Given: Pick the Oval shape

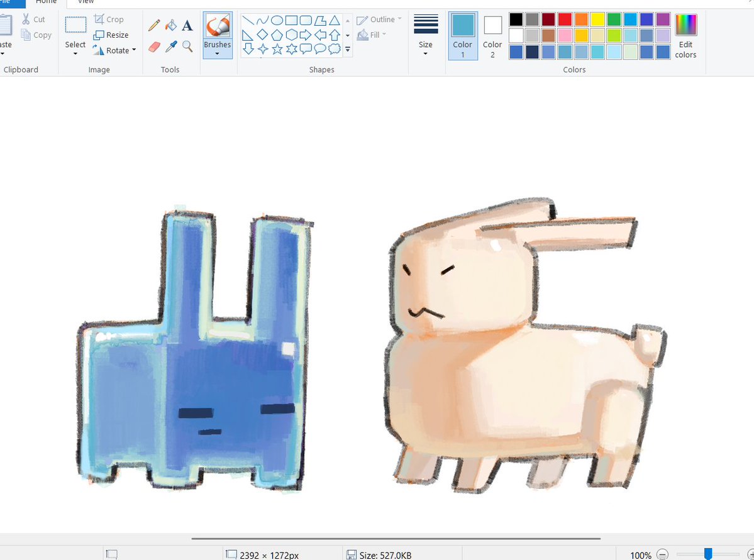Looking at the screenshot, I should [277, 20].
